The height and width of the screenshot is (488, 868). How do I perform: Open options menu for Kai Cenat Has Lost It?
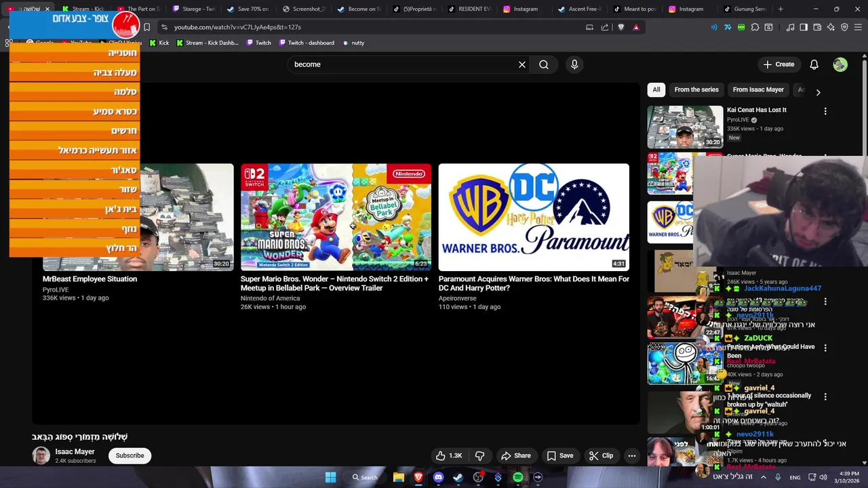[825, 111]
